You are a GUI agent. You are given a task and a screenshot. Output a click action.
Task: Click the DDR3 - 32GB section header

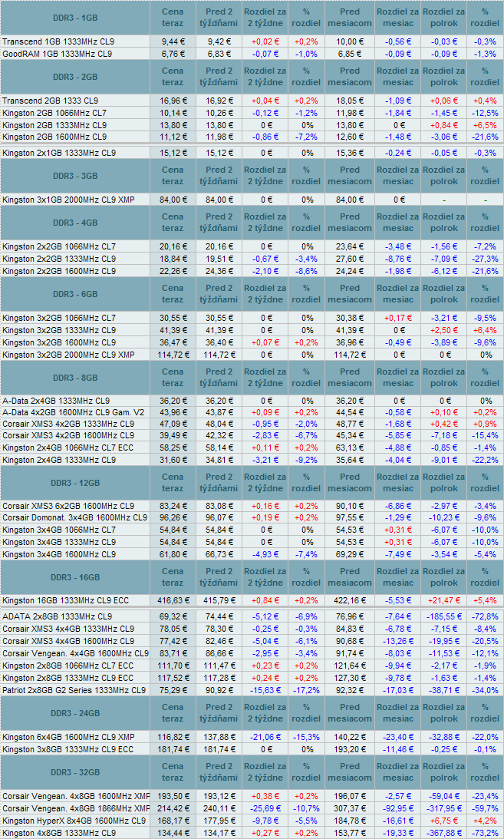(75, 772)
